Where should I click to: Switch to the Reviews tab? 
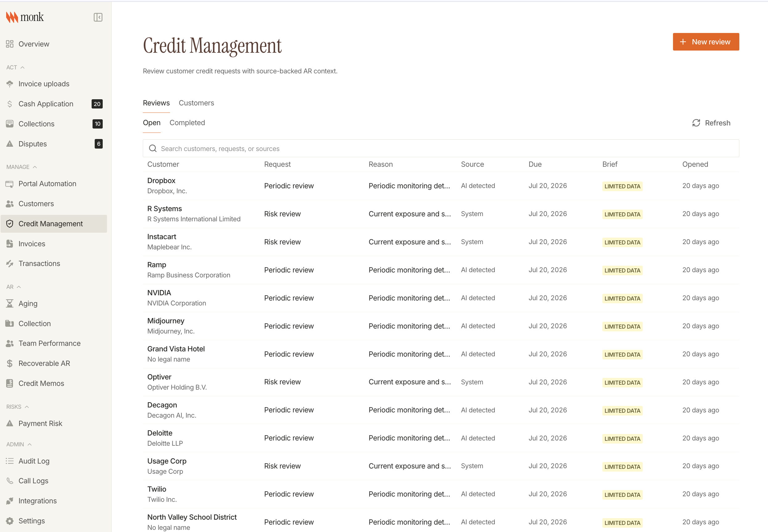point(156,103)
